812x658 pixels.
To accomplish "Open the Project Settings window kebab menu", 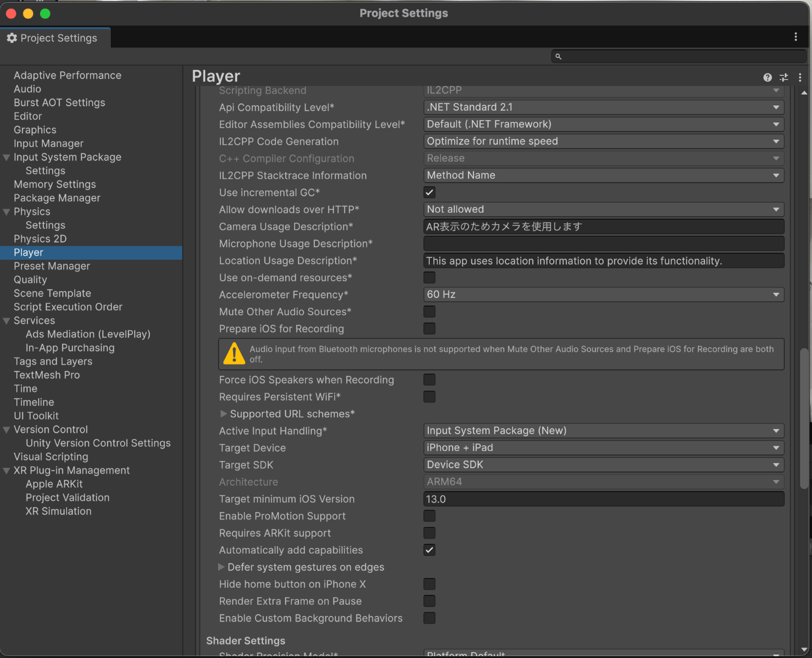I will [x=795, y=37].
